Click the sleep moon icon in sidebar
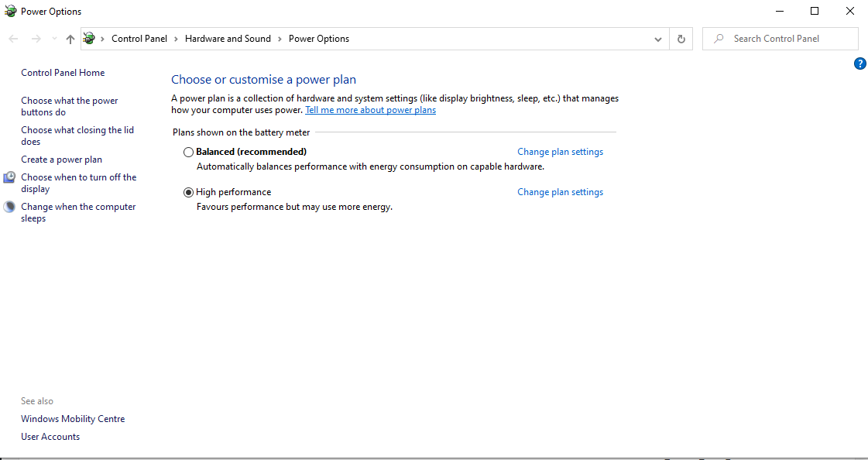 (9, 207)
